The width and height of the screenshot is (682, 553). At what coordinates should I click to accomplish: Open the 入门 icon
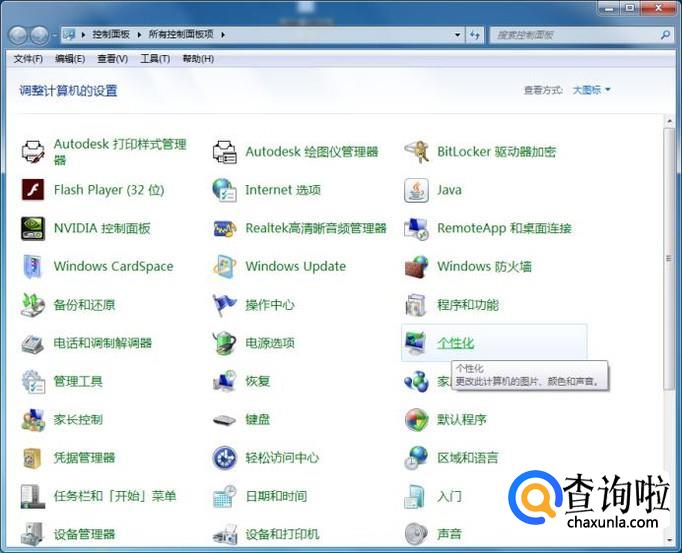[415, 496]
